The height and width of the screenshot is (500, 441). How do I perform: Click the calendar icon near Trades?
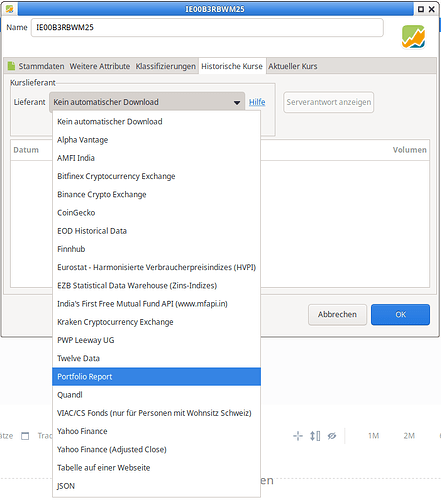pyautogui.click(x=25, y=436)
